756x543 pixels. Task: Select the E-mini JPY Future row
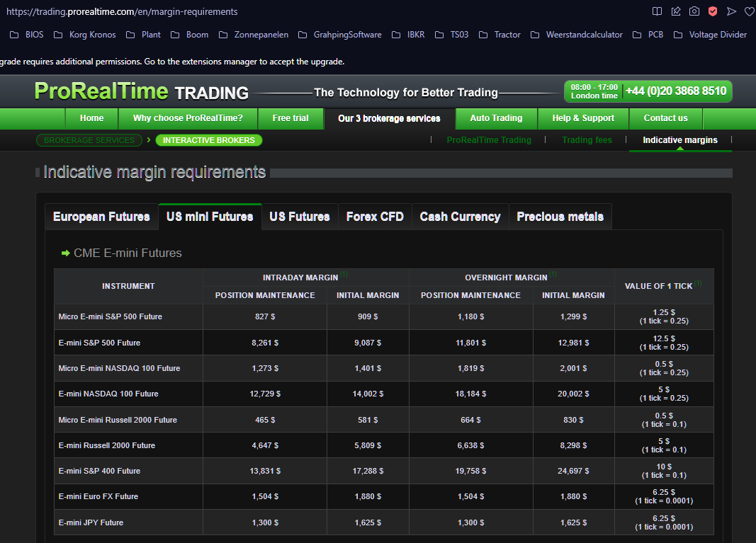coord(384,522)
